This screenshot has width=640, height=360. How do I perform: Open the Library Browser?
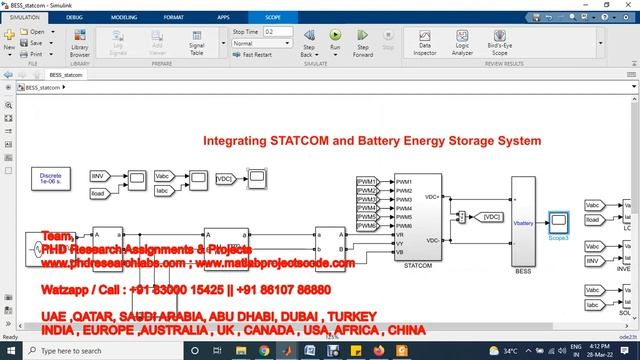click(x=80, y=43)
